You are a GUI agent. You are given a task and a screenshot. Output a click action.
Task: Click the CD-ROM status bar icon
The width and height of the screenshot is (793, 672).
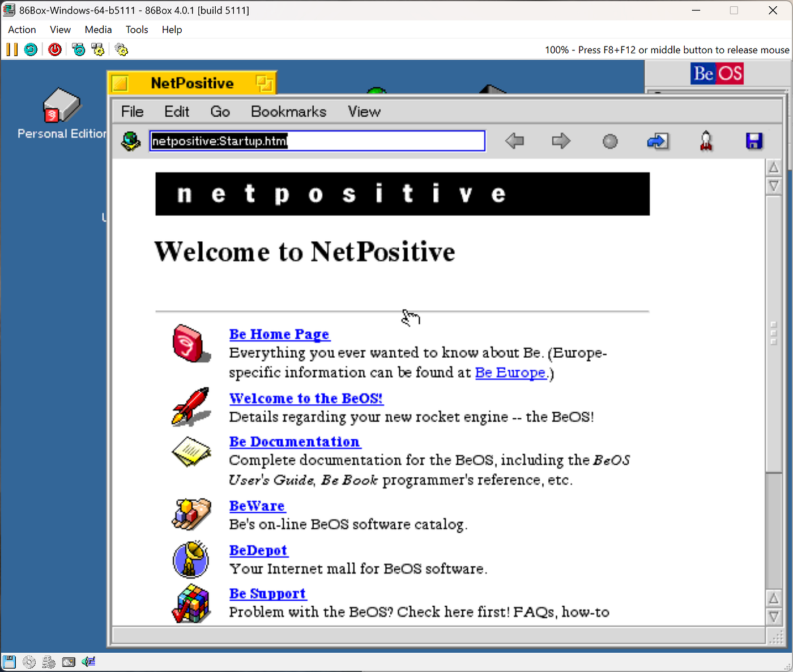(29, 662)
